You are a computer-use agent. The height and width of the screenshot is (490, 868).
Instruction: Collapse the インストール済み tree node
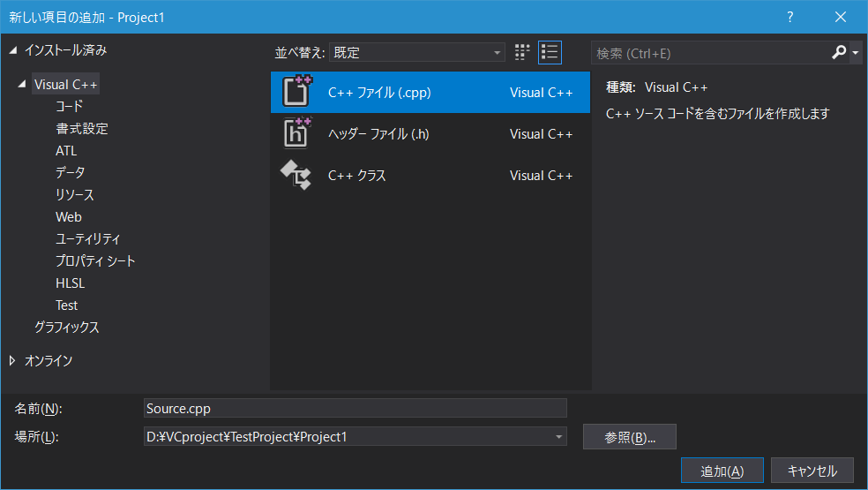[x=12, y=50]
